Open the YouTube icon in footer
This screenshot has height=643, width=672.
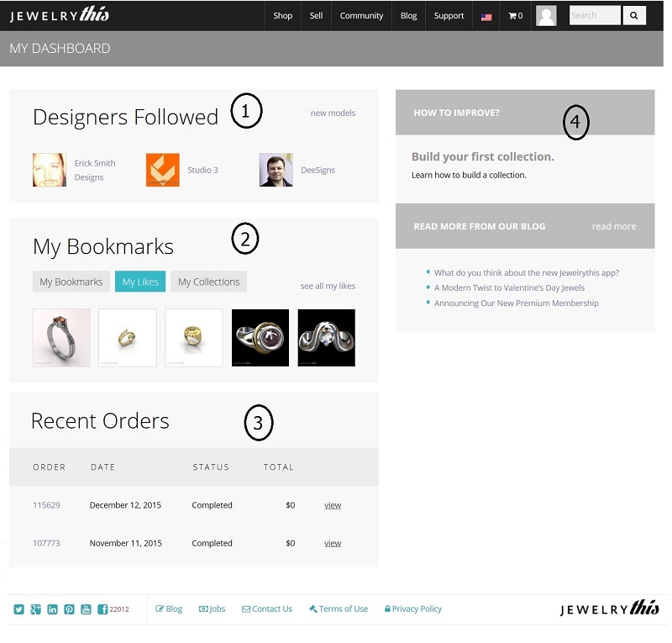(x=86, y=609)
